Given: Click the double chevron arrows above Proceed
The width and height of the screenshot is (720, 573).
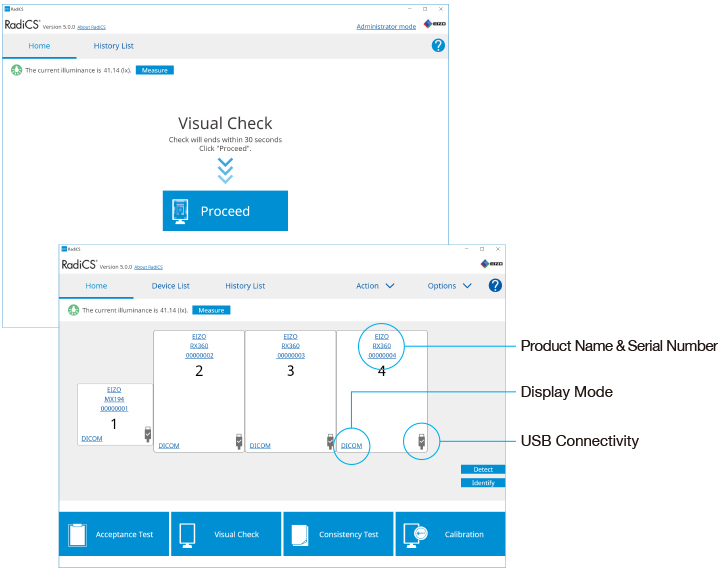Looking at the screenshot, I should pos(225,170).
